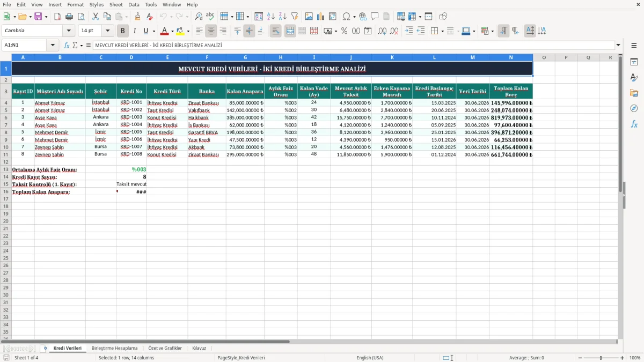Image resolution: width=644 pixels, height=362 pixels.
Task: Click Zoom Out minus button
Action: point(580,358)
